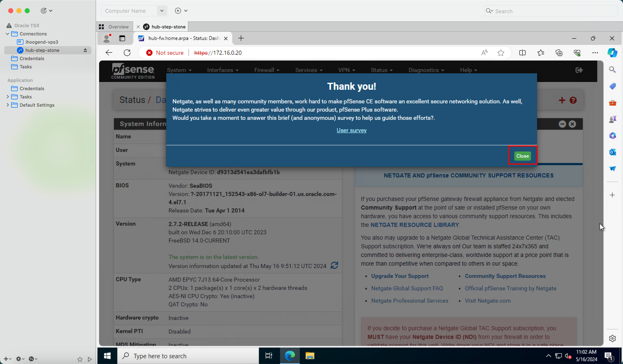
Task: Click the browser back arrow
Action: click(x=109, y=53)
